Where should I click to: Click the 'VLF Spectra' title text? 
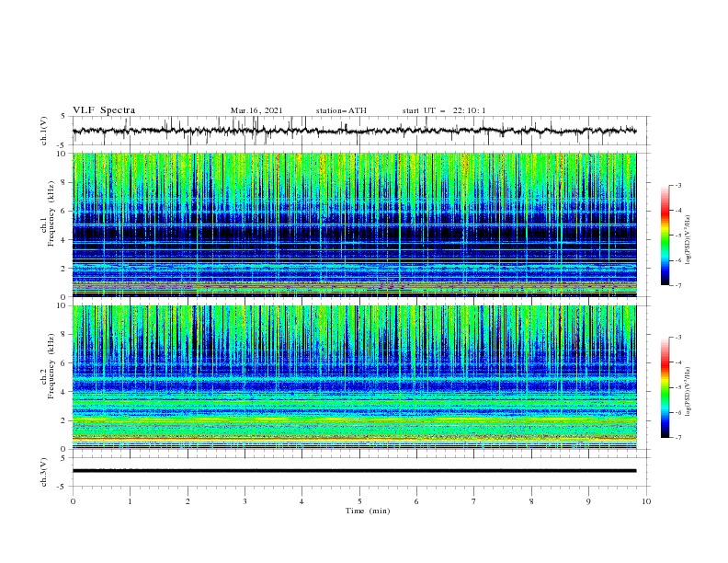point(104,110)
